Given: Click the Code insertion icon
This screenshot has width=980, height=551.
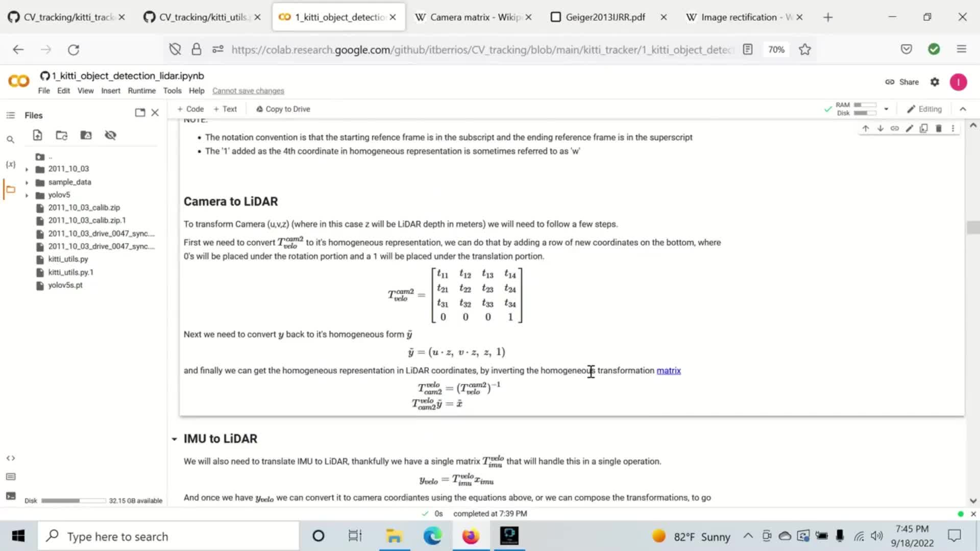Looking at the screenshot, I should tap(189, 108).
